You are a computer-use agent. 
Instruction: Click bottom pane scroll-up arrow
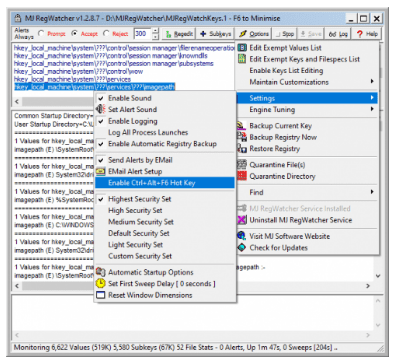[378, 301]
